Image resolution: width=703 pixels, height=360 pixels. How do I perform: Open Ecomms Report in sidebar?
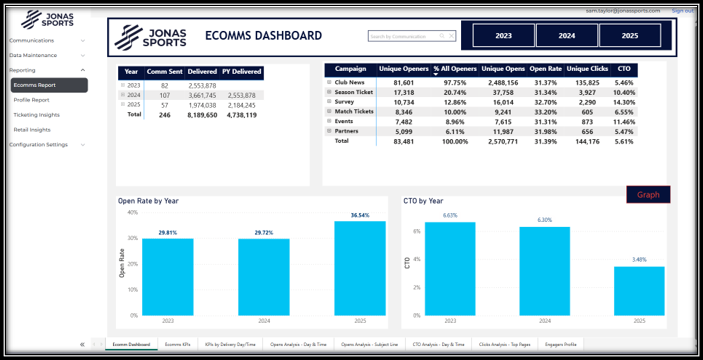tap(49, 85)
